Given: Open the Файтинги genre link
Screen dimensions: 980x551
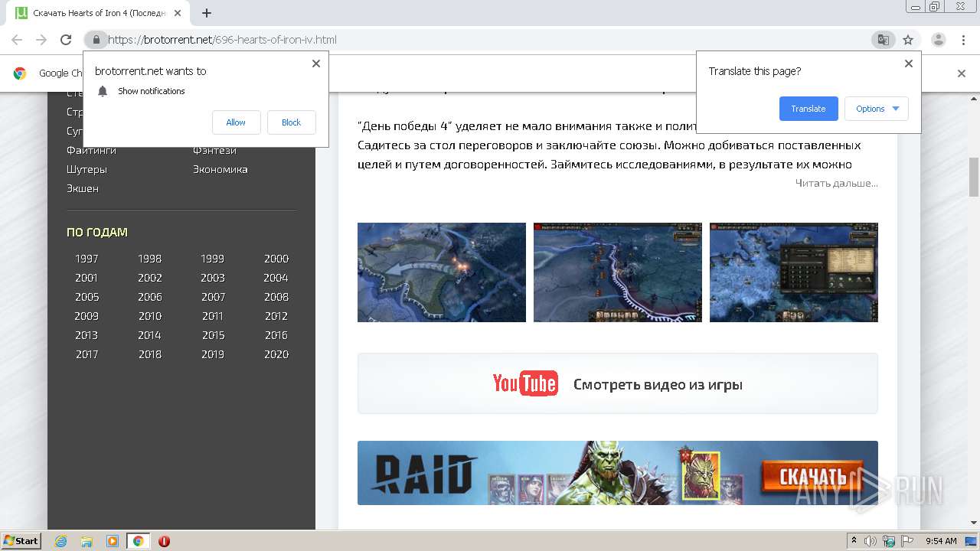Looking at the screenshot, I should (x=91, y=150).
